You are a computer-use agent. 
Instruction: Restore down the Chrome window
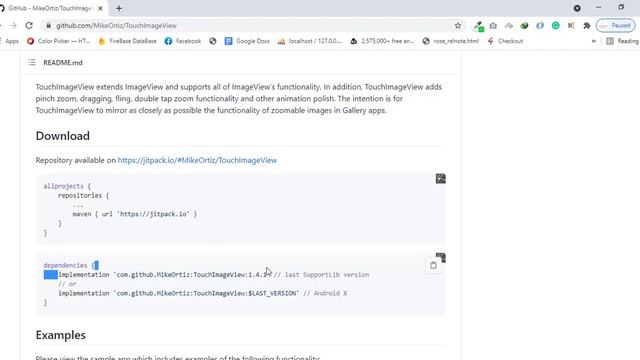coord(621,8)
